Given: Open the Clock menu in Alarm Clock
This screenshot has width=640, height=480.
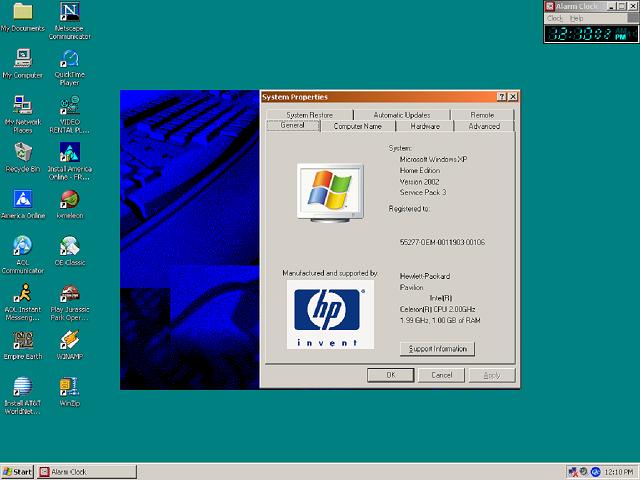Looking at the screenshot, I should 555,18.
